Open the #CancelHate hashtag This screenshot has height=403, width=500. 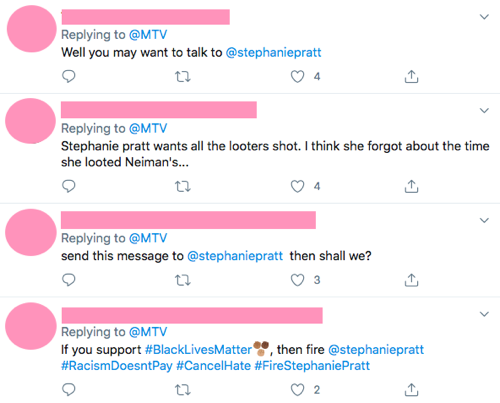coord(213,366)
